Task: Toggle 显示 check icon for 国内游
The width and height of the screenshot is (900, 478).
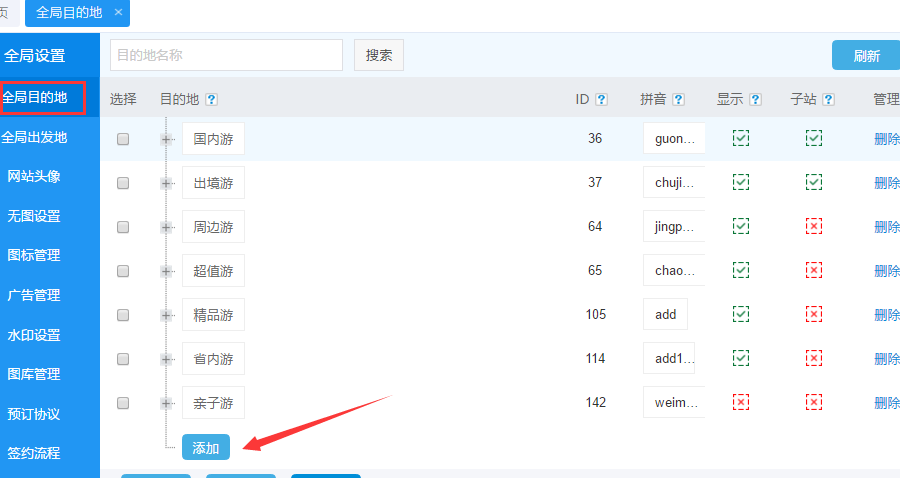Action: tap(741, 138)
